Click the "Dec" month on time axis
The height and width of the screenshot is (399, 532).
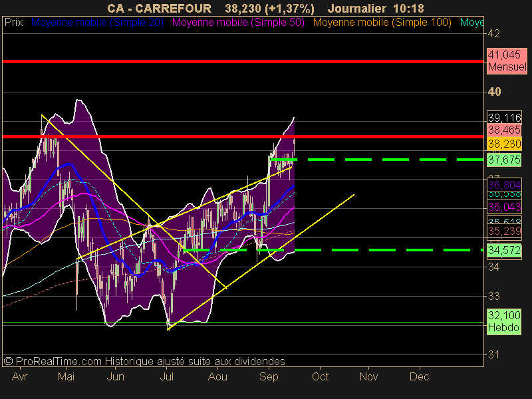pos(420,376)
